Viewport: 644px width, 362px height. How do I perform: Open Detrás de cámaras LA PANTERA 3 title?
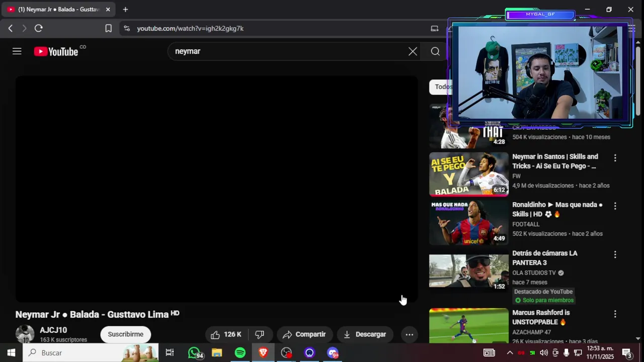pyautogui.click(x=544, y=258)
